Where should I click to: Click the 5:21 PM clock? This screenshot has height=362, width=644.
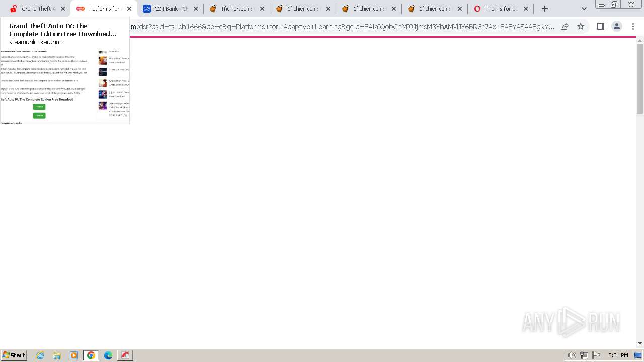(x=618, y=355)
